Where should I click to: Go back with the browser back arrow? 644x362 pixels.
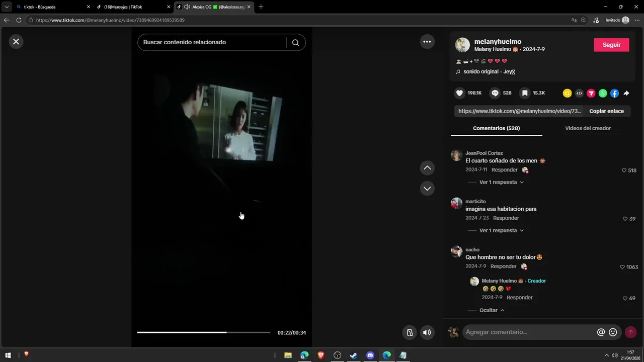coord(7,20)
